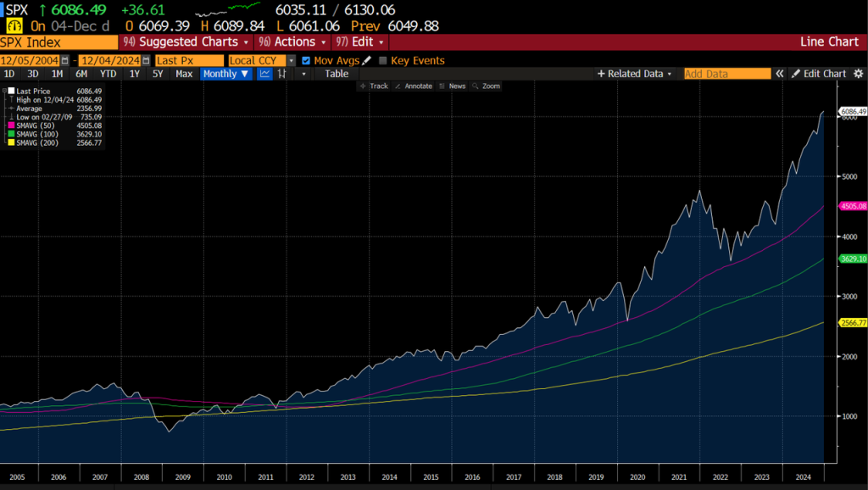Open the Related Data dropdown
Viewport: 868px width, 490px height.
pyautogui.click(x=635, y=74)
